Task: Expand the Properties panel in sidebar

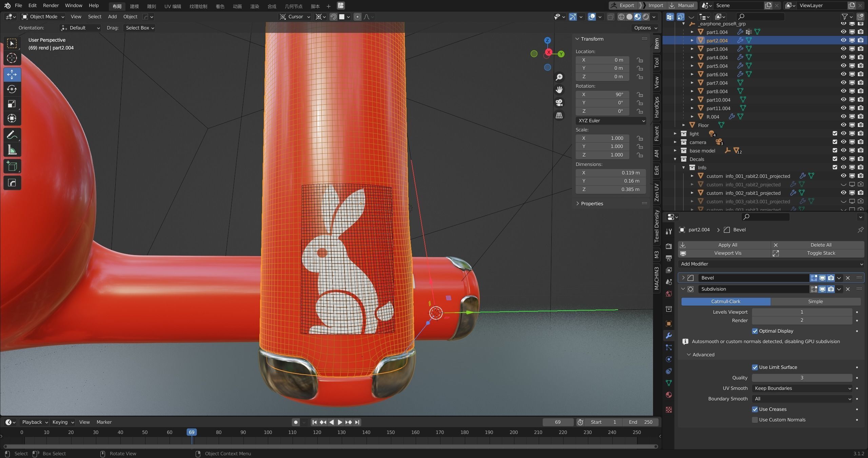Action: pos(591,204)
